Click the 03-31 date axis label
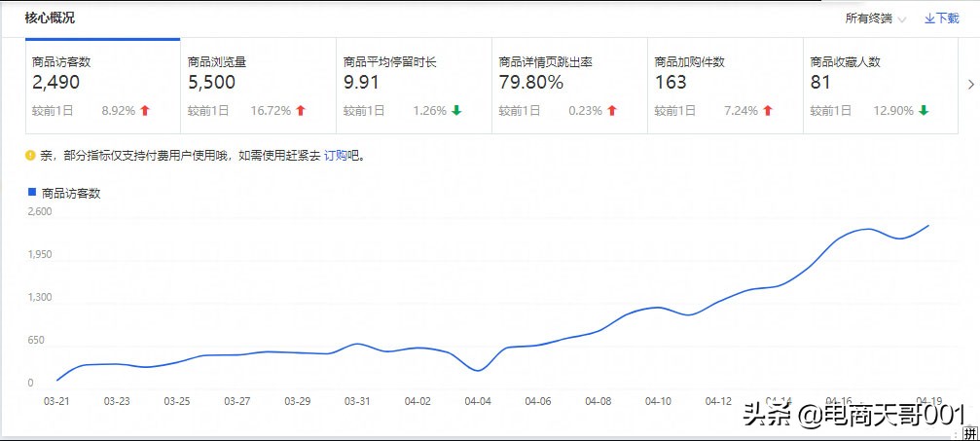980x441 pixels. (357, 401)
